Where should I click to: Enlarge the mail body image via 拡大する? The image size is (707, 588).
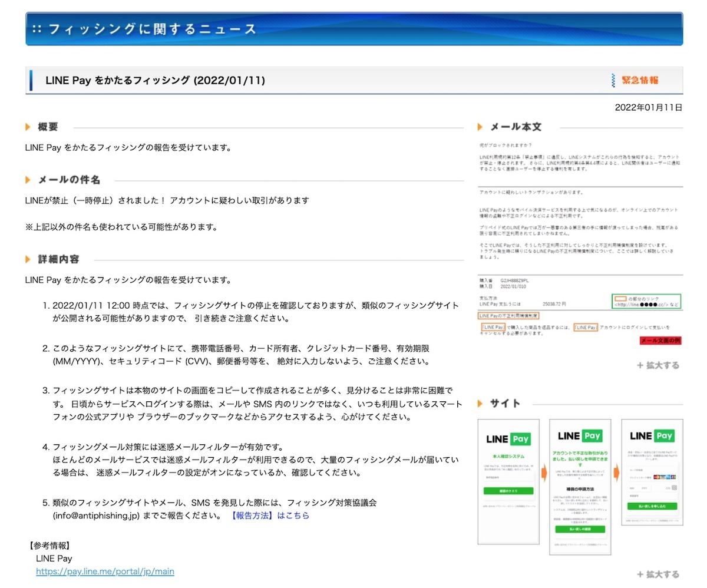click(x=658, y=365)
